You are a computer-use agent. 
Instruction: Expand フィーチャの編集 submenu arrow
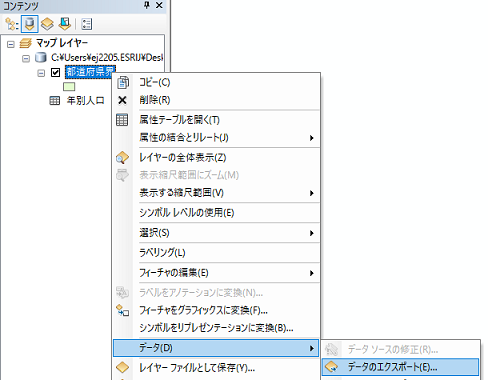[312, 273]
